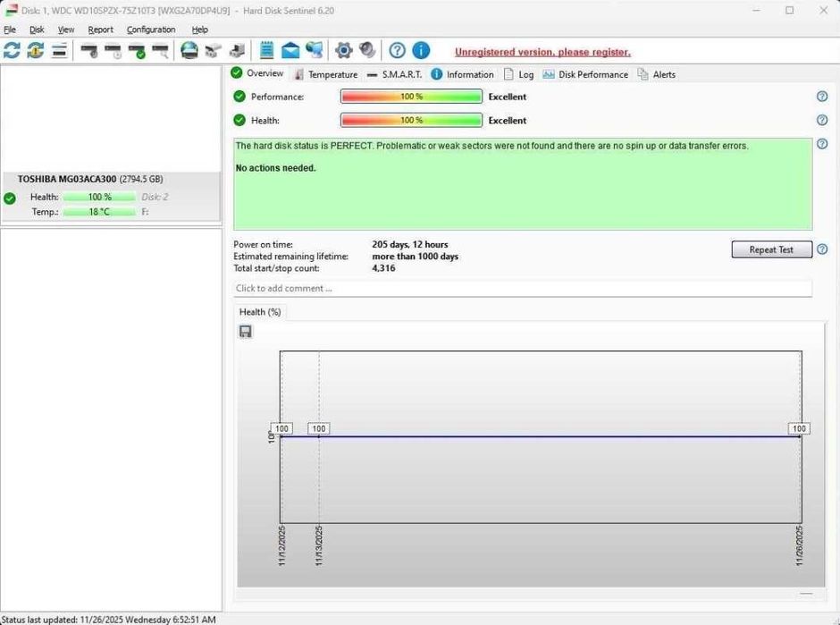Viewport: 840px width, 625px height.
Task: Click the networked monitors toolbar icon
Action: (x=314, y=50)
